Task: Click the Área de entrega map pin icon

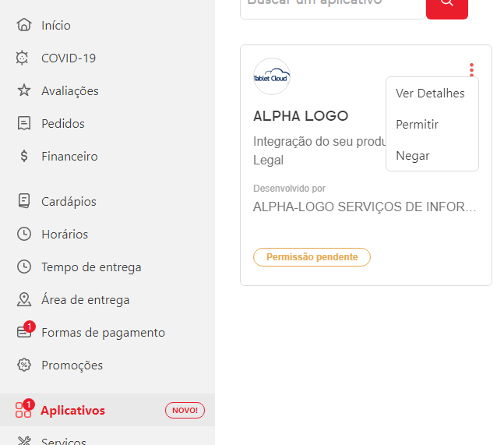Action: coord(24,300)
